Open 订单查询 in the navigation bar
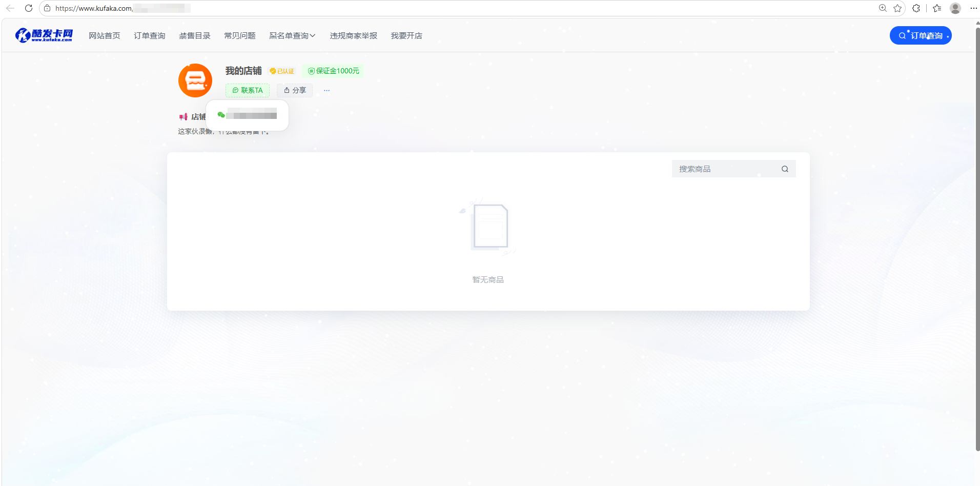 click(x=150, y=35)
